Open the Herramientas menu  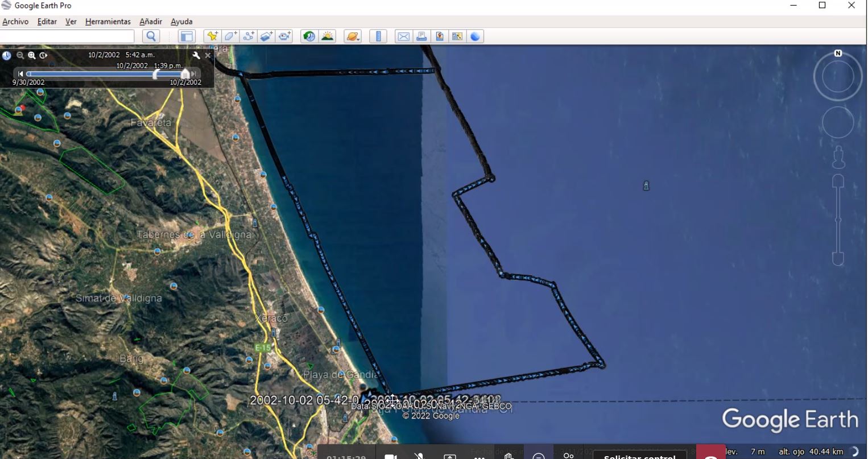tap(108, 22)
